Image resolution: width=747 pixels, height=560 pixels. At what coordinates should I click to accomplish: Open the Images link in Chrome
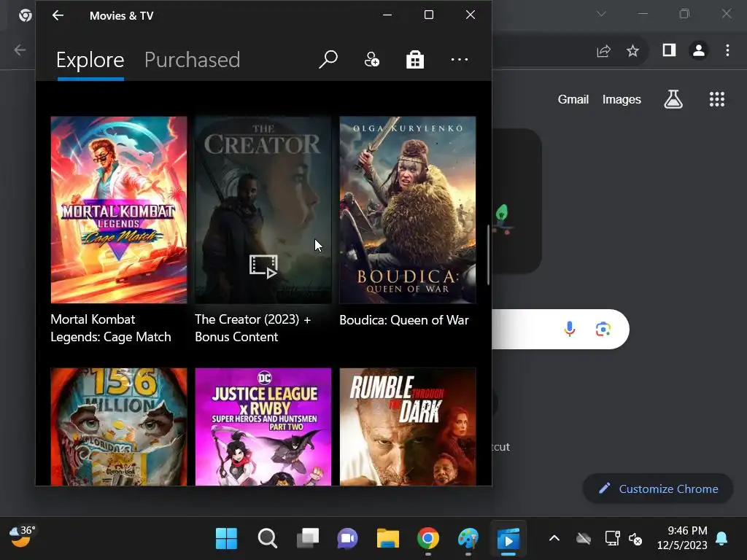click(622, 99)
